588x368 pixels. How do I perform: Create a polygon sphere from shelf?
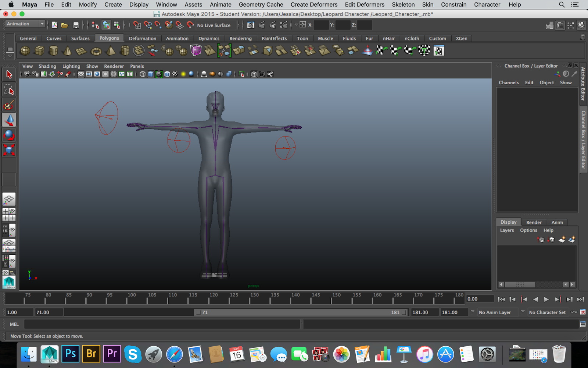click(x=25, y=50)
